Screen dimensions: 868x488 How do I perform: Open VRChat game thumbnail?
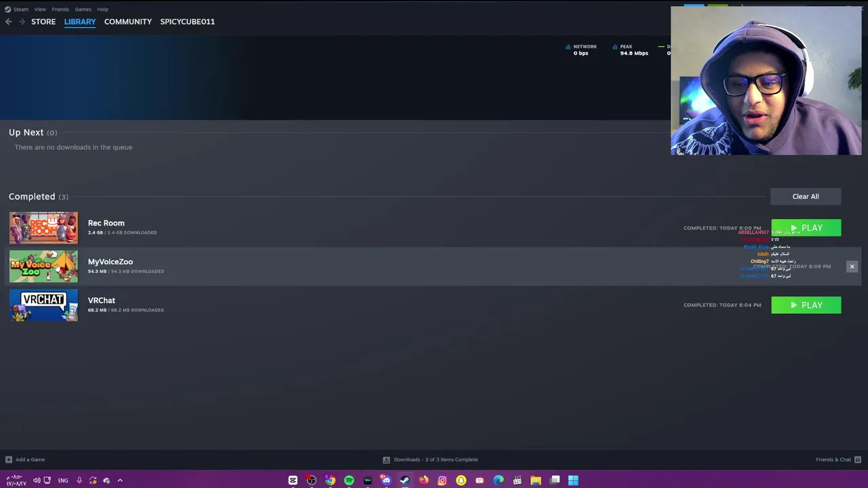coord(43,305)
